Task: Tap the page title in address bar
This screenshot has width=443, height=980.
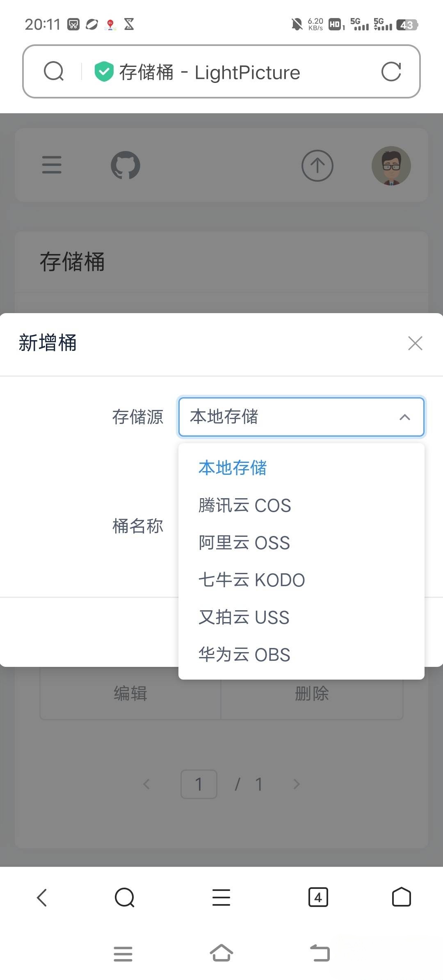Action: 210,72
